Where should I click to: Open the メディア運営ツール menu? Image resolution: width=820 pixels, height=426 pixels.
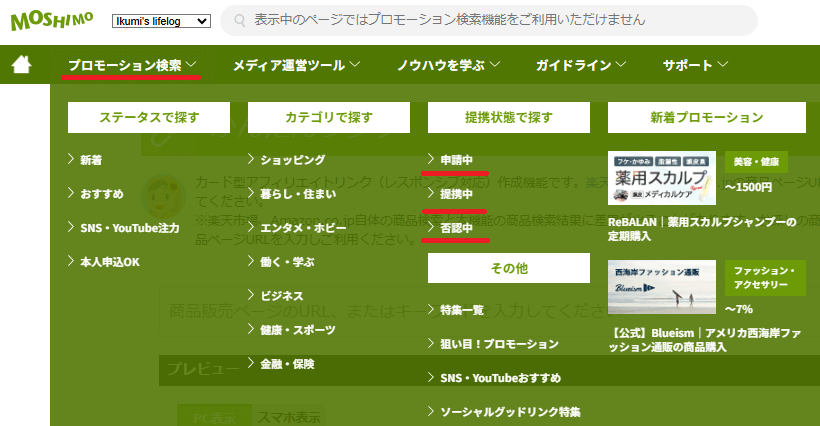(x=296, y=65)
